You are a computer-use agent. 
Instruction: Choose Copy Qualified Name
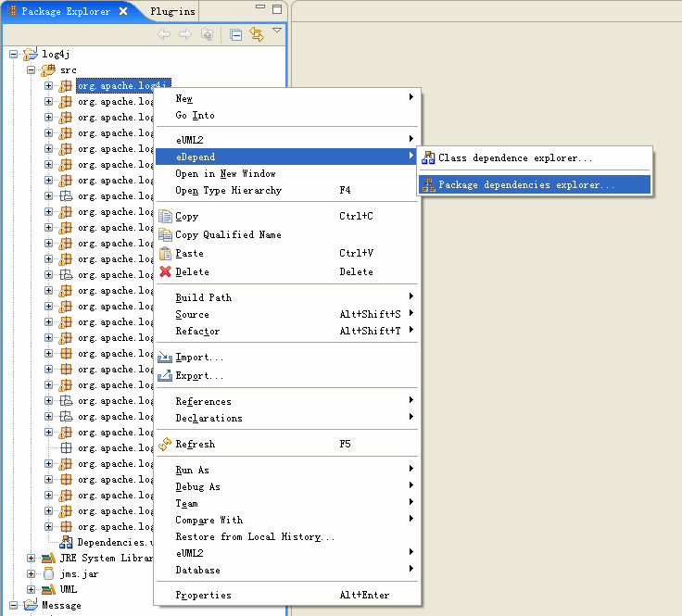tap(287, 234)
